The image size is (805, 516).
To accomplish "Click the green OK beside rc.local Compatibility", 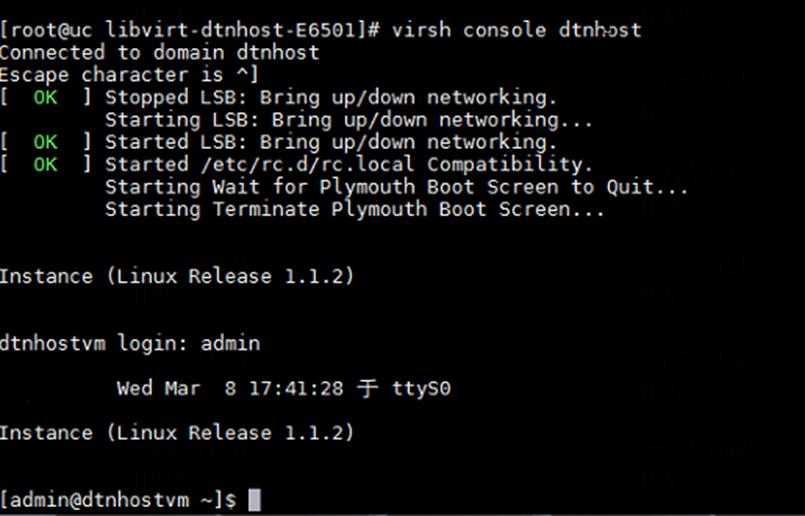I will click(x=45, y=165).
